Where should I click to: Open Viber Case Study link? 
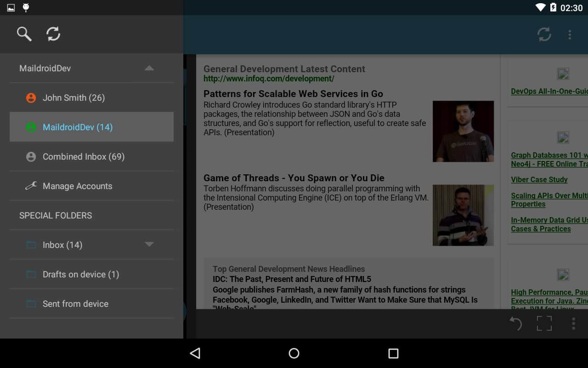pos(539,179)
